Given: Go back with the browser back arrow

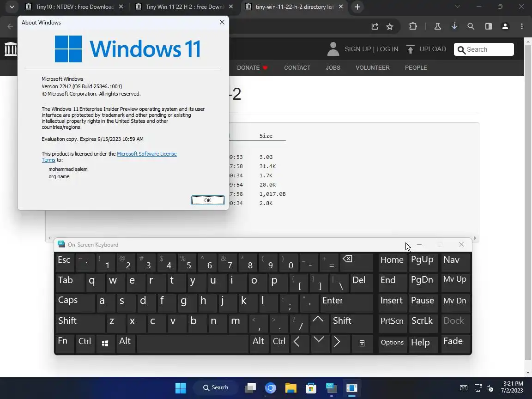Looking at the screenshot, I should pyautogui.click(x=10, y=26).
